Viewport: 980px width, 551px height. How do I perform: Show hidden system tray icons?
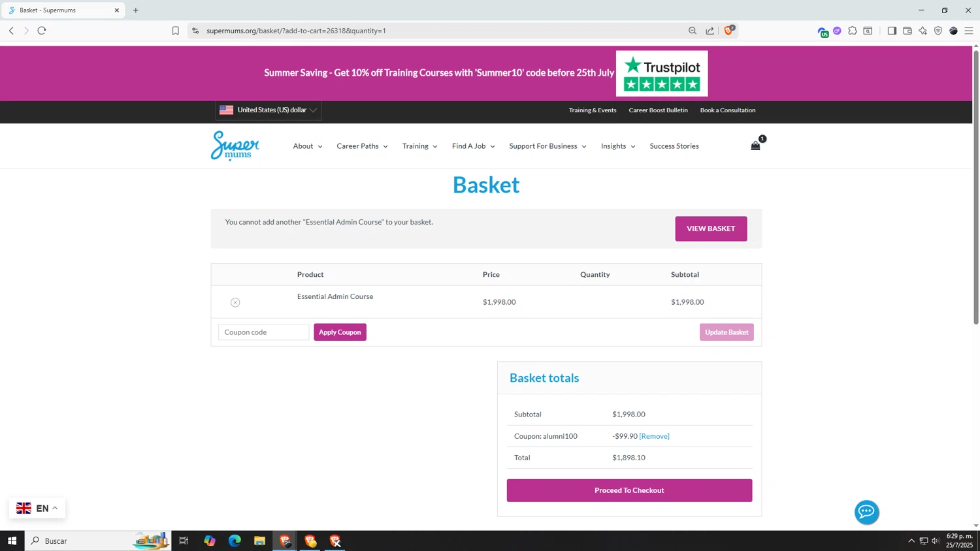911,541
